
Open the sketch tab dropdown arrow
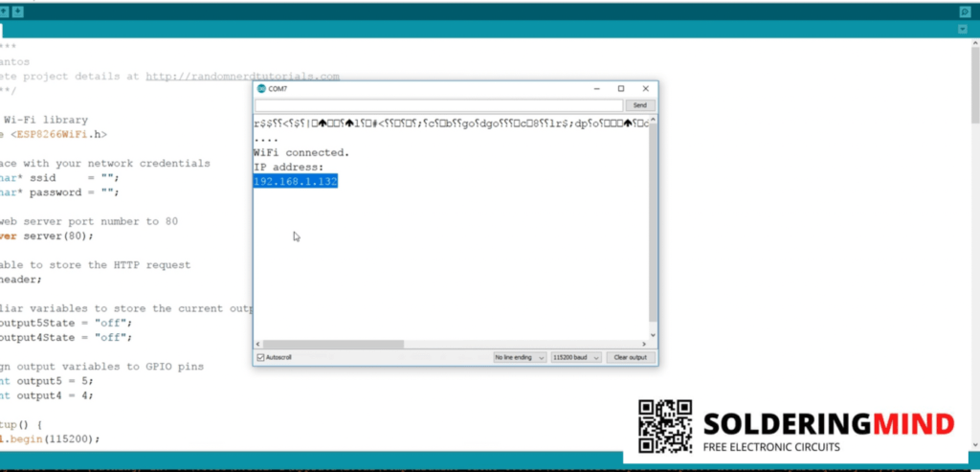pos(963,30)
